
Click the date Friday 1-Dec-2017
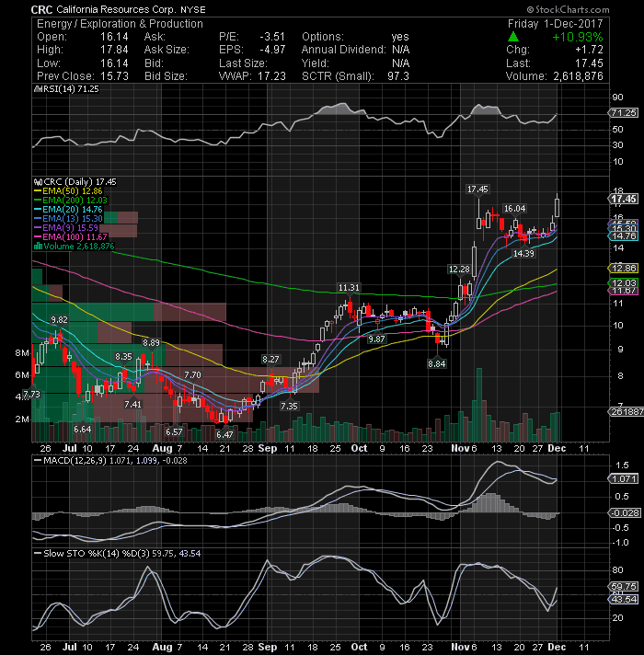coord(555,24)
